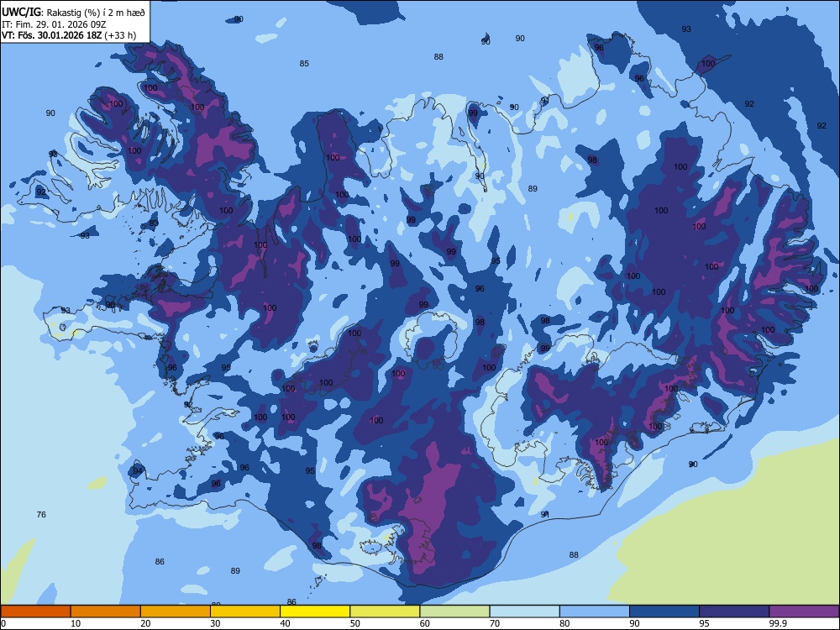Click the legend scale label '60'
This screenshot has width=840, height=630.
coord(425,623)
